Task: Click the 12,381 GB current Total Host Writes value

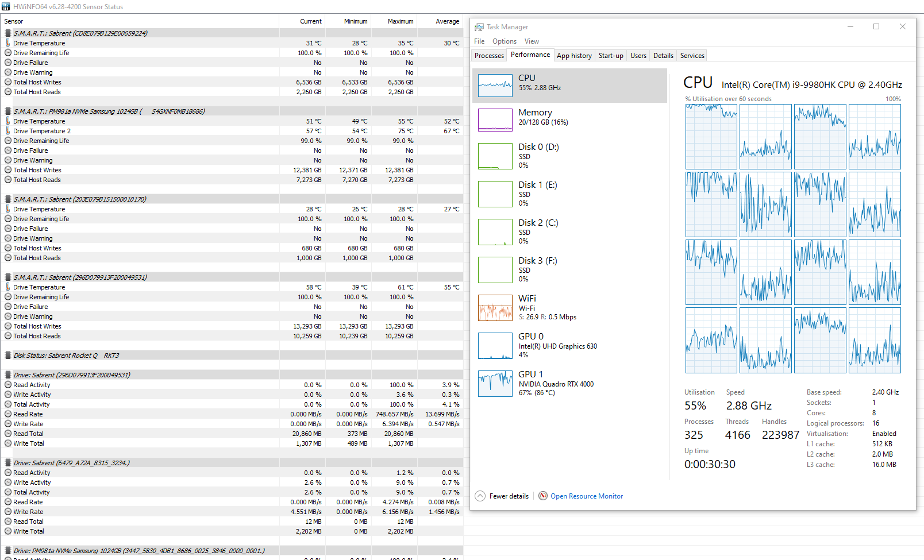Action: tap(307, 170)
